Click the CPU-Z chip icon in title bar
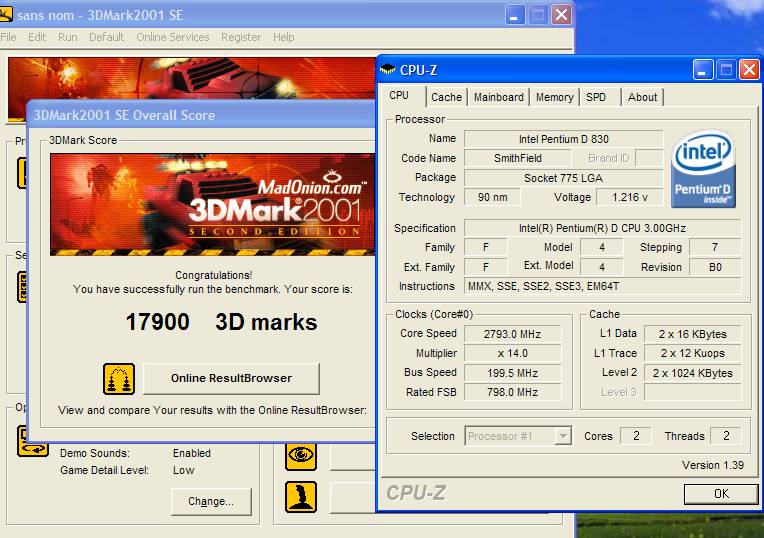Screen dimensions: 764x538 pos(388,70)
